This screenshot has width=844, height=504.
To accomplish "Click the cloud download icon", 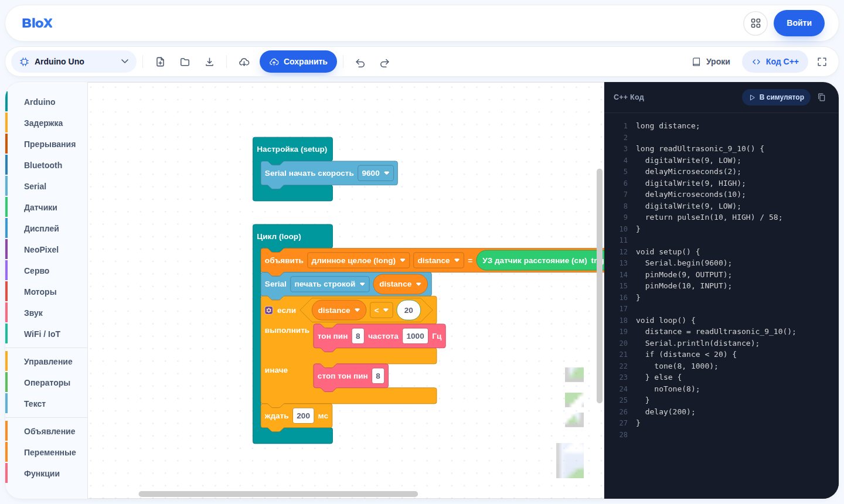I will pyautogui.click(x=244, y=62).
